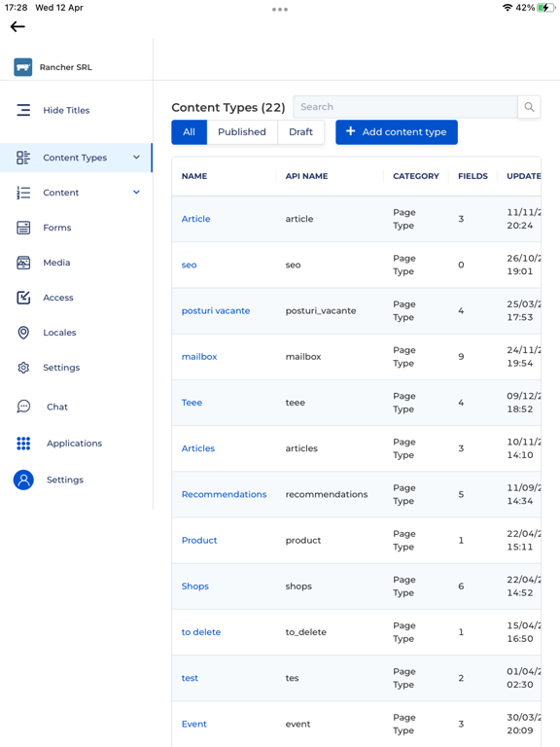Viewport: 560px width, 747px height.
Task: Switch to the Draft filter tab
Action: click(301, 132)
